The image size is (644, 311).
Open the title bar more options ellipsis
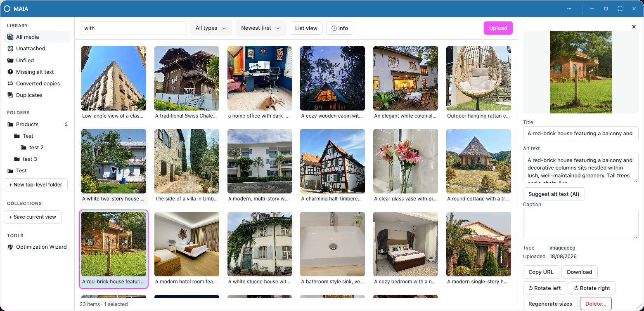click(x=569, y=9)
